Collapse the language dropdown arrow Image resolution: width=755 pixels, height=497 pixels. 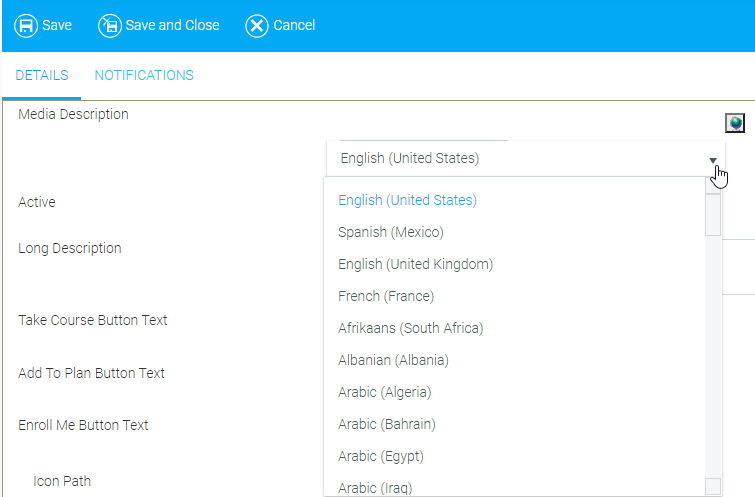click(713, 159)
